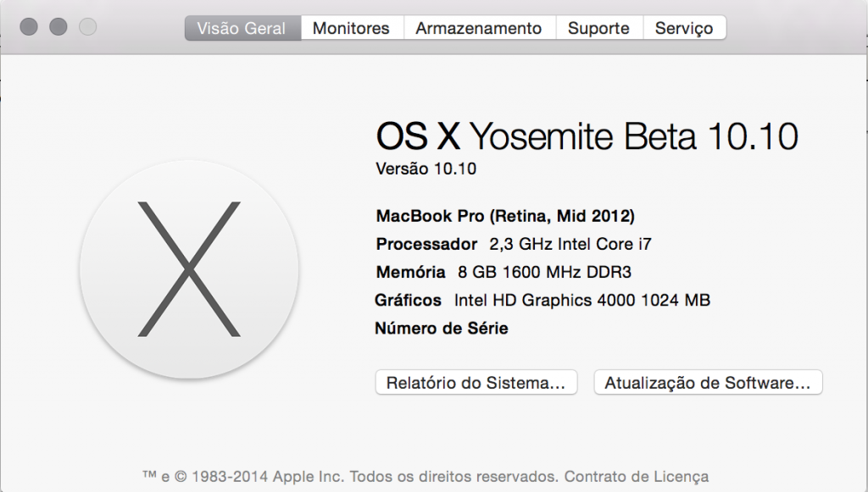Click the OS X Yosemite logo
This screenshot has width=868, height=492.
click(x=189, y=269)
